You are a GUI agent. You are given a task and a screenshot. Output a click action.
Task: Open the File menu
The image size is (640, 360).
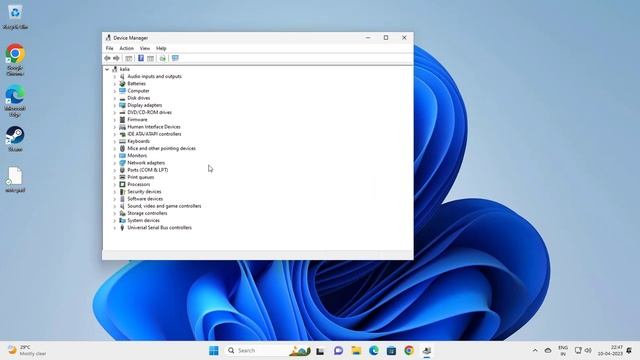click(x=109, y=48)
